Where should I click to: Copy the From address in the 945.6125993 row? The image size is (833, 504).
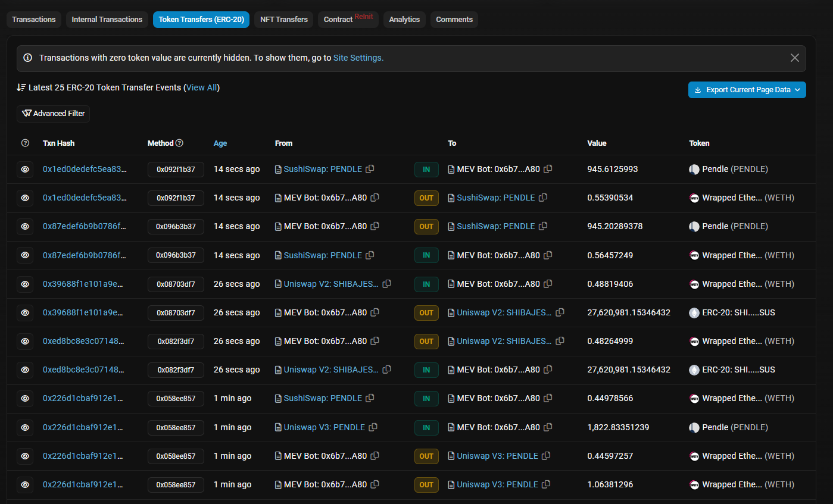(370, 169)
